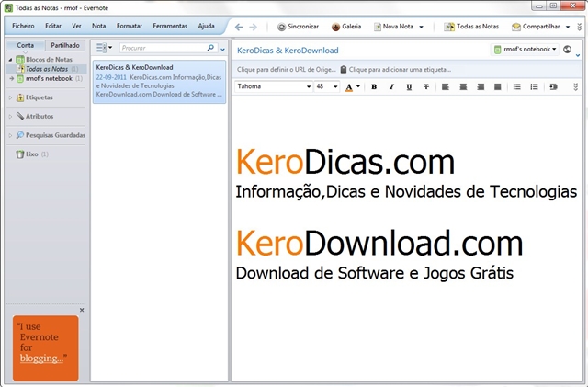Select Todas as Notas in sidebar
Image resolution: width=588 pixels, height=387 pixels.
tap(47, 69)
